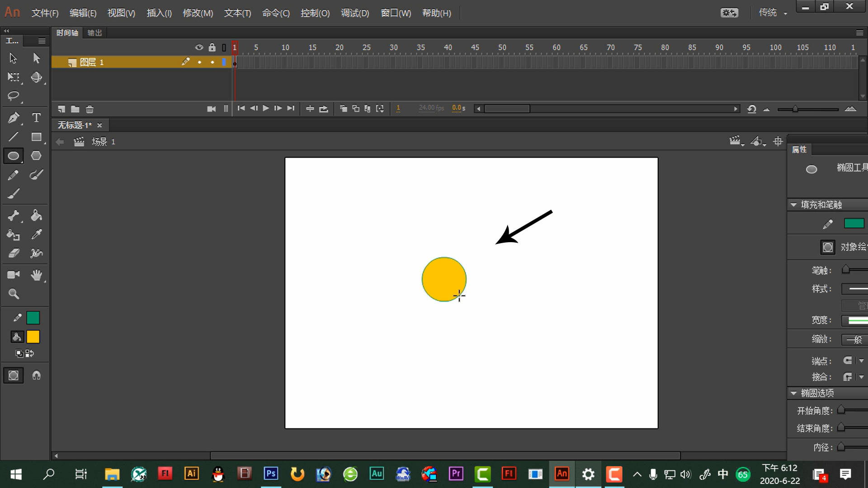Collapse the 填充和笔触 section
The image size is (868, 488).
tap(793, 205)
